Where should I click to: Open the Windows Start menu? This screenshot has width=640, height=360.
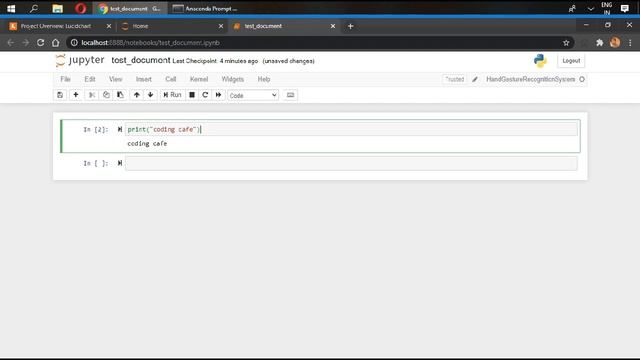tap(11, 8)
